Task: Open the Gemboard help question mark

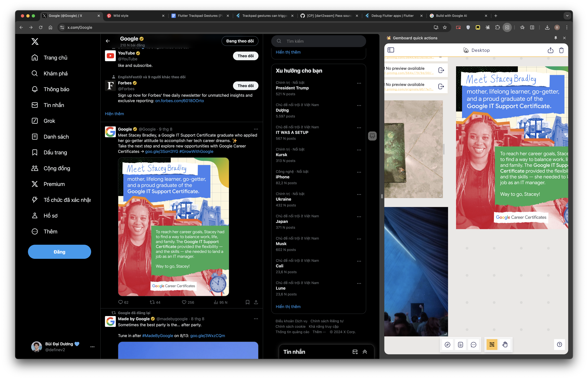Action: pyautogui.click(x=560, y=345)
